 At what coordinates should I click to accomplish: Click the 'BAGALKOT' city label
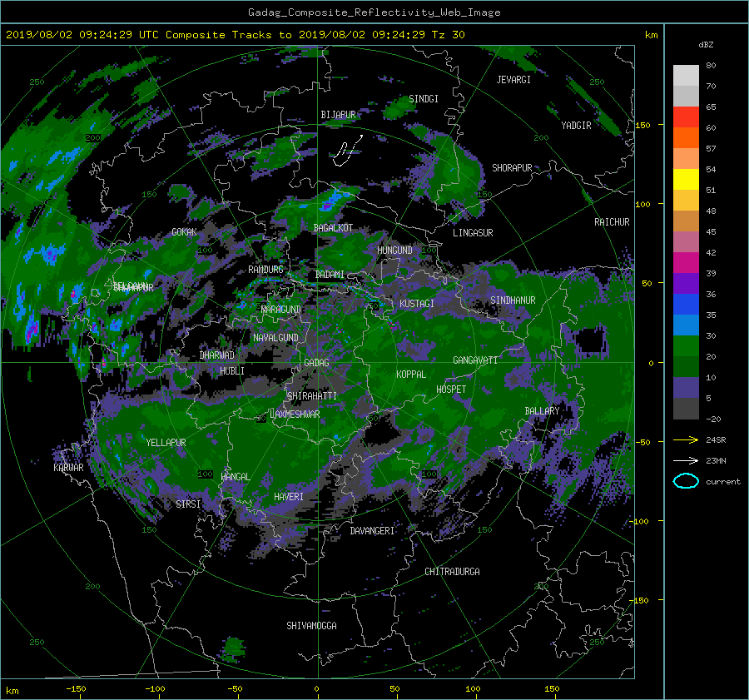coord(333,228)
